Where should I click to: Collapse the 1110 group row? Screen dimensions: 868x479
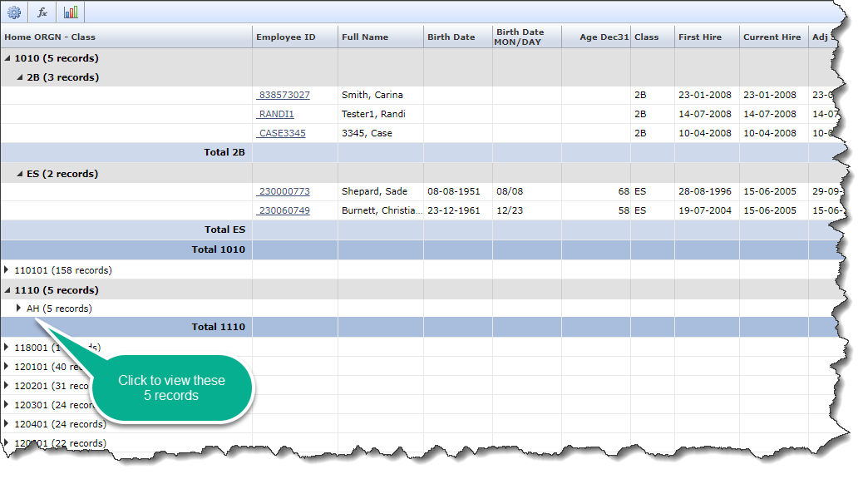tap(8, 290)
